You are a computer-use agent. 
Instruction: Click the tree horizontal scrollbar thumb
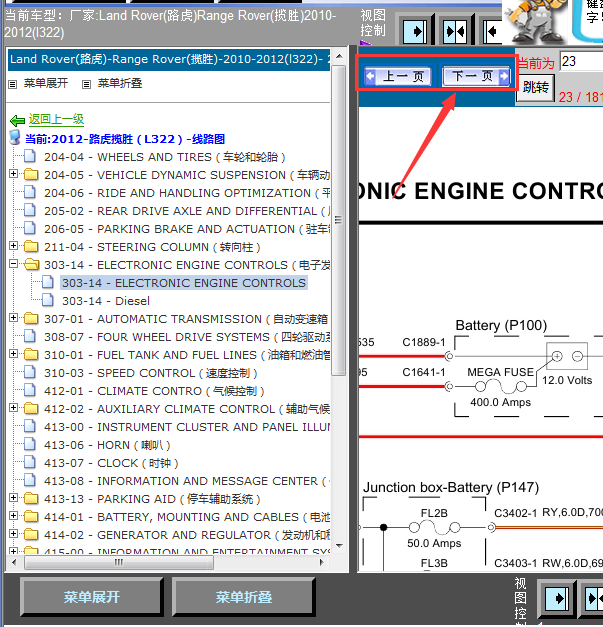[119, 562]
